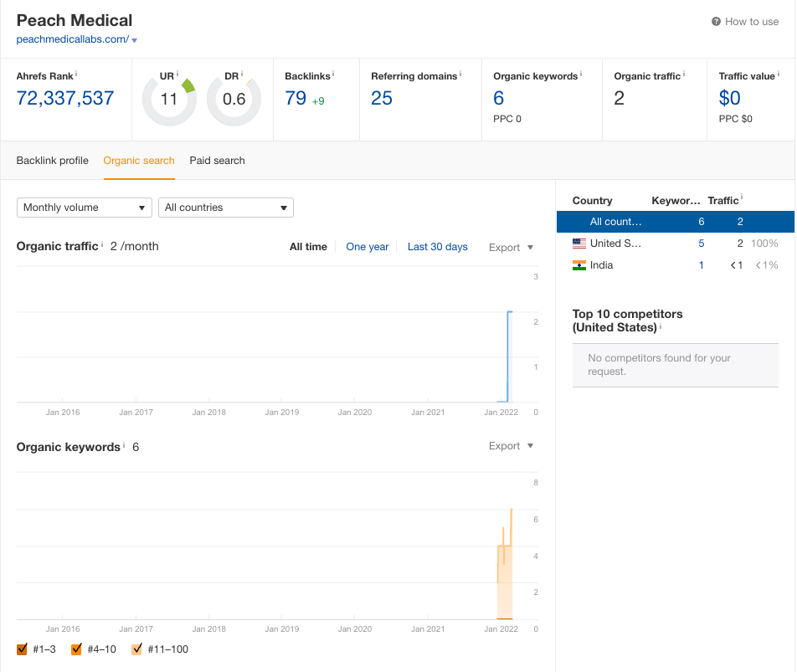797x672 pixels.
Task: Click info icon beside Top 10 competitors
Action: [661, 326]
